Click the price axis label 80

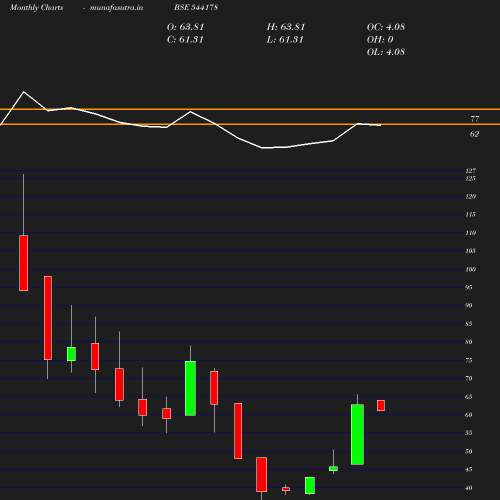469,342
